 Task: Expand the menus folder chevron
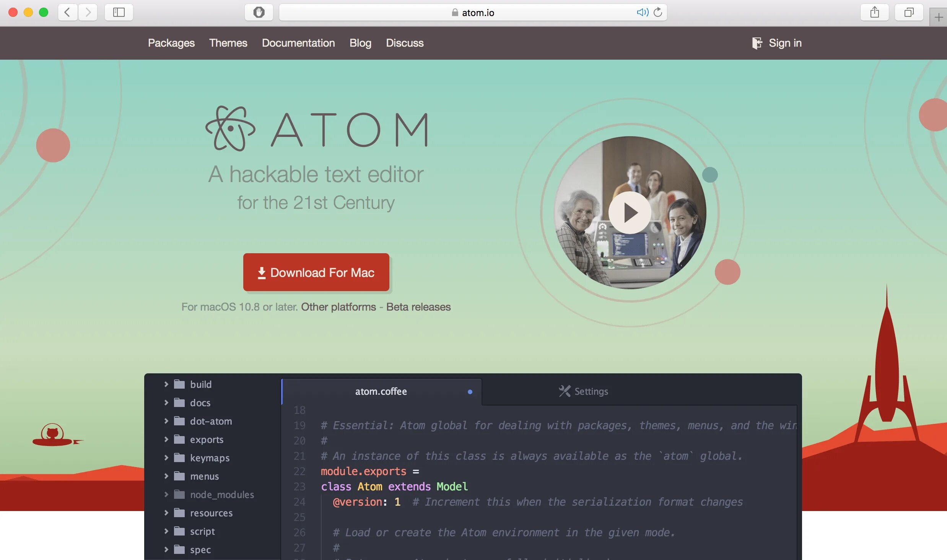tap(166, 476)
